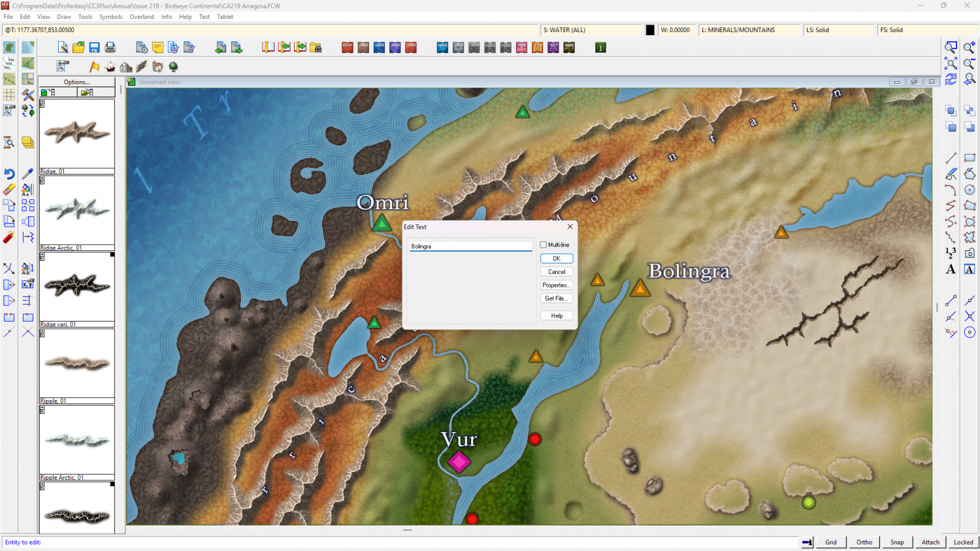The image size is (980, 551).
Task: Select the Explode dynamite icon
Action: point(9,237)
